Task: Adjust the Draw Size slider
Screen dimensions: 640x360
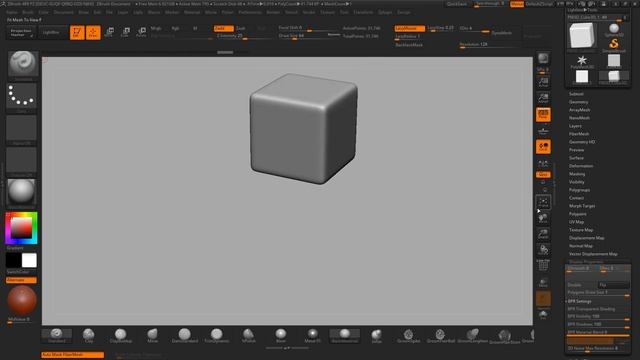Action: [x=309, y=36]
